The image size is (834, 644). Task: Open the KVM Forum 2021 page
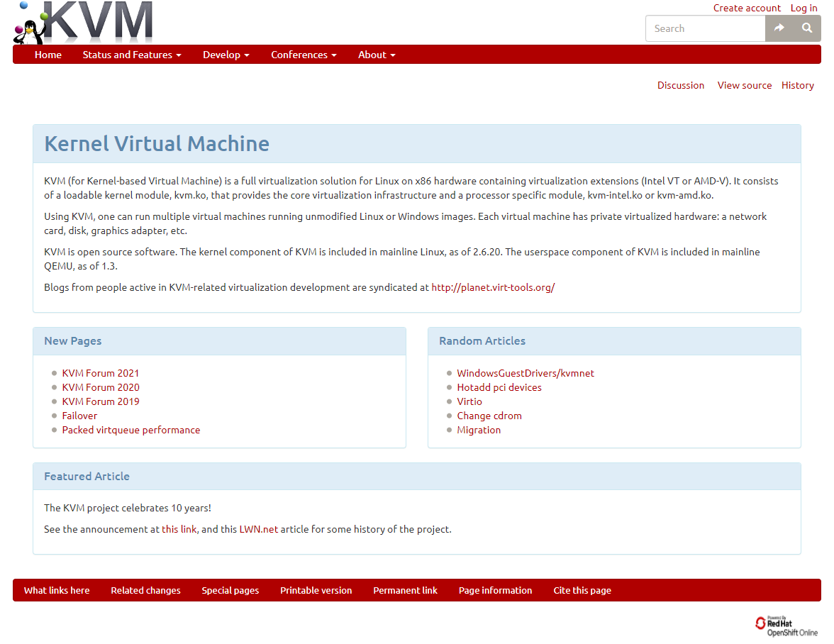click(100, 372)
